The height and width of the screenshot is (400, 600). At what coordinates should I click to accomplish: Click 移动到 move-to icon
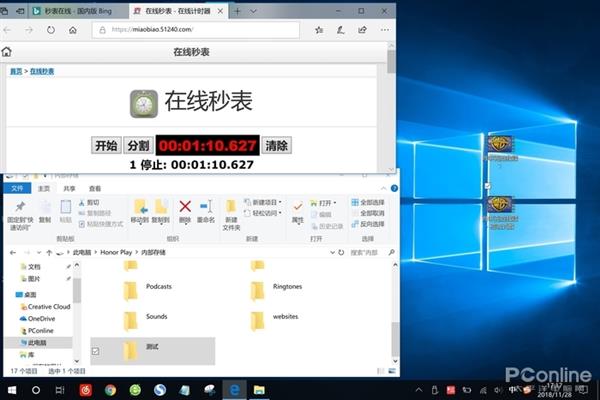140,212
